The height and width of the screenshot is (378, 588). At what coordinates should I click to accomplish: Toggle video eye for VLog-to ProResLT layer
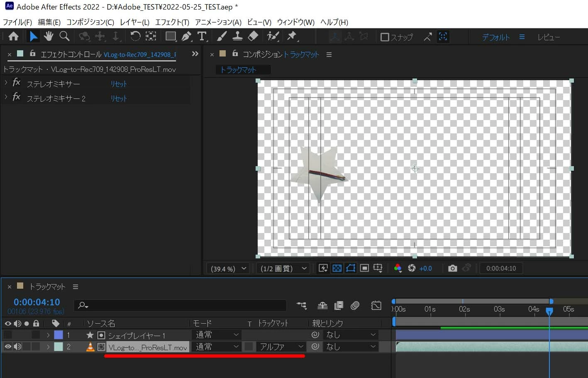[8, 346]
